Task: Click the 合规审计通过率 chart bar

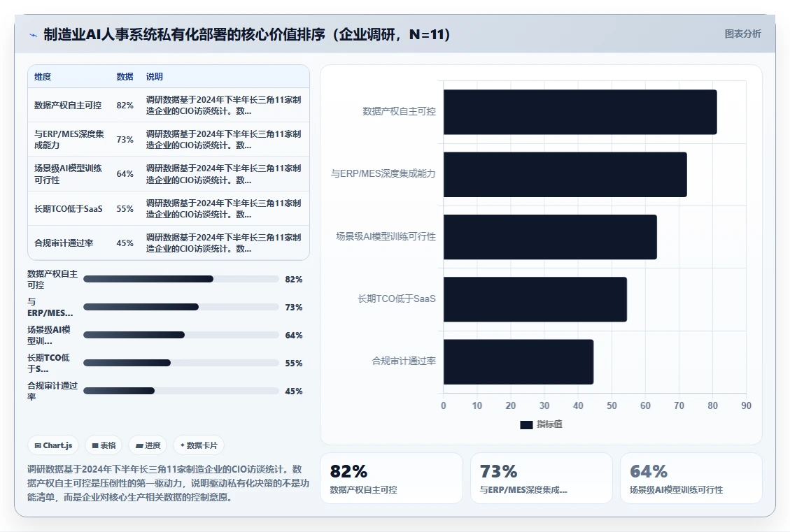Action: [x=519, y=362]
